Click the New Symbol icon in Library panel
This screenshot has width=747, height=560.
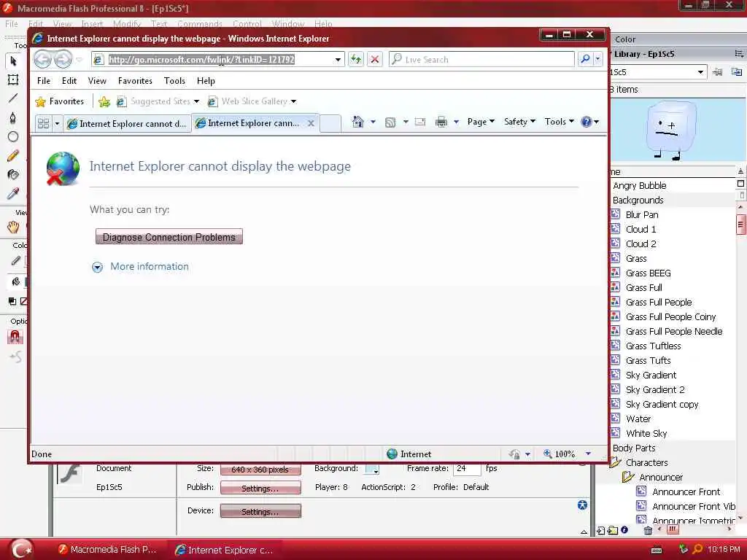pos(601,530)
